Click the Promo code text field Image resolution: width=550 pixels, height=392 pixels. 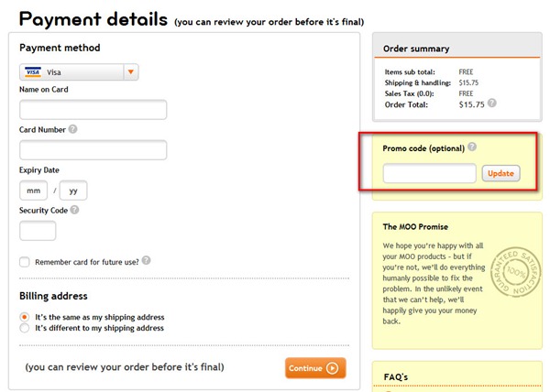click(429, 173)
